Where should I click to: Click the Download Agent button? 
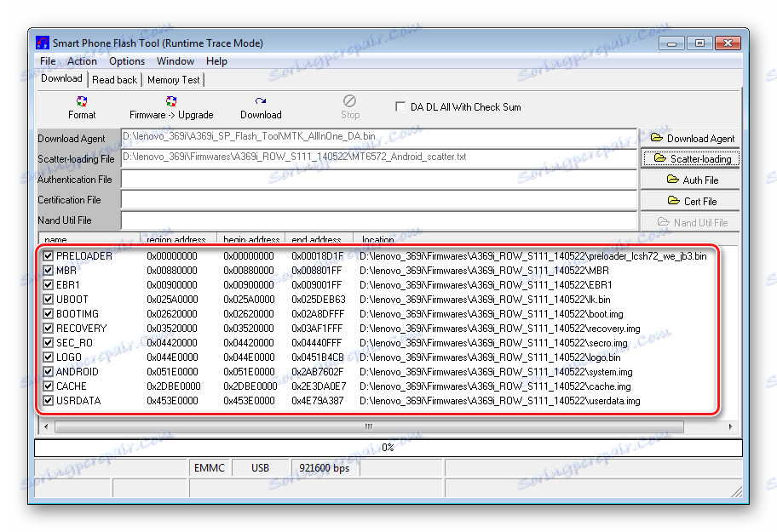(x=691, y=139)
